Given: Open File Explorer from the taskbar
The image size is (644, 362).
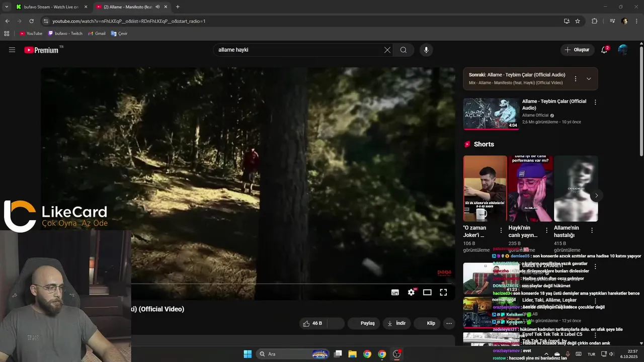Looking at the screenshot, I should (352, 354).
